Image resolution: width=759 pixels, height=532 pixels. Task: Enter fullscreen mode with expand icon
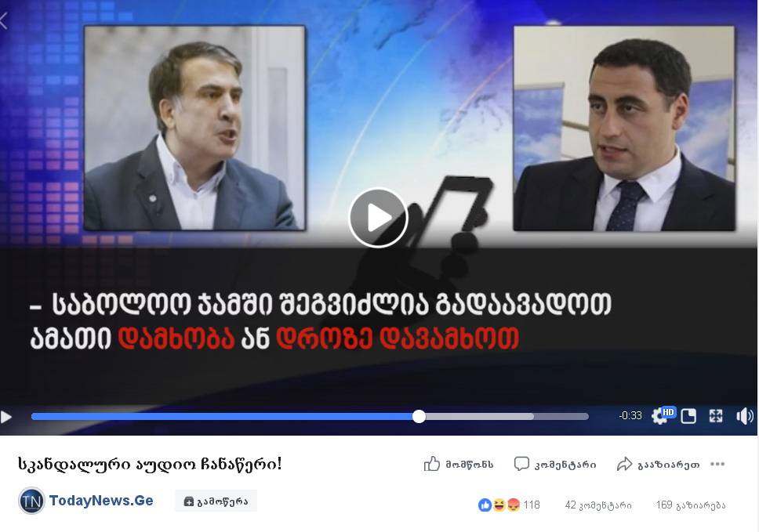[x=716, y=416]
